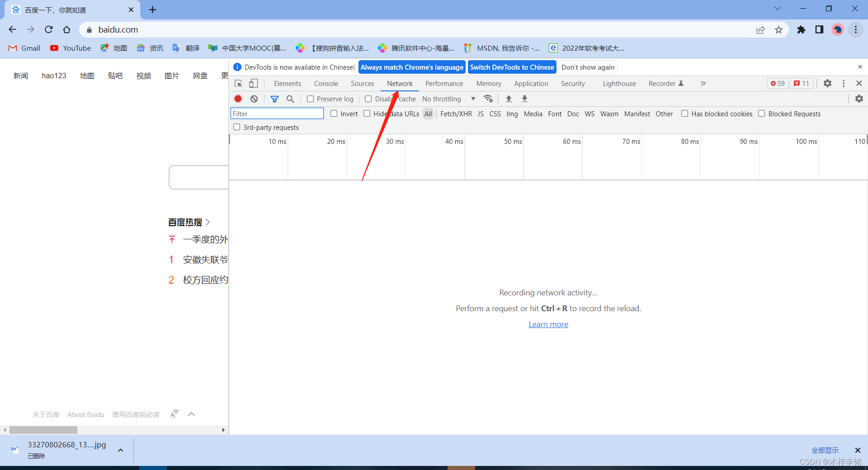Click the 11 issues counter
This screenshot has height=470, width=868.
pyautogui.click(x=802, y=83)
